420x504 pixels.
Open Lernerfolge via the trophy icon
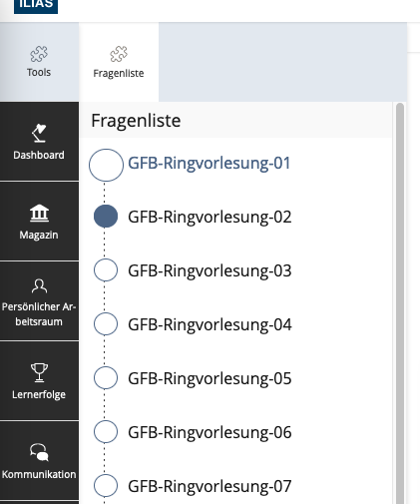[x=39, y=372]
